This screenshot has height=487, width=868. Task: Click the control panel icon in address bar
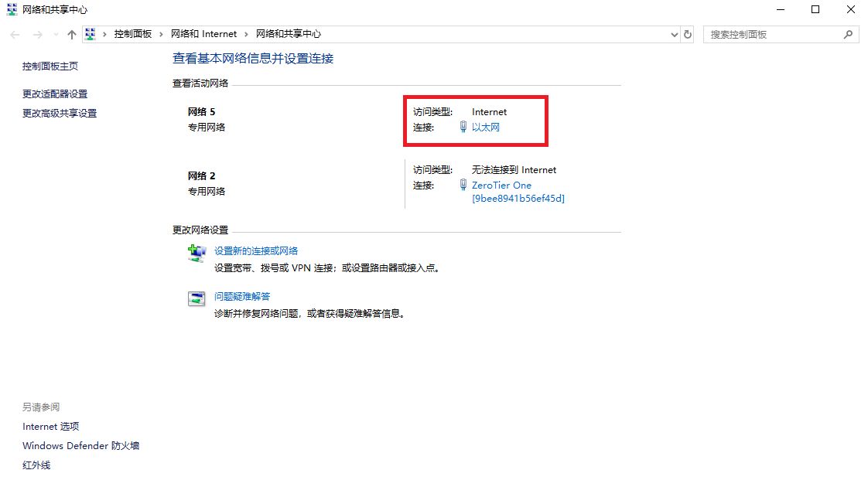tap(91, 34)
